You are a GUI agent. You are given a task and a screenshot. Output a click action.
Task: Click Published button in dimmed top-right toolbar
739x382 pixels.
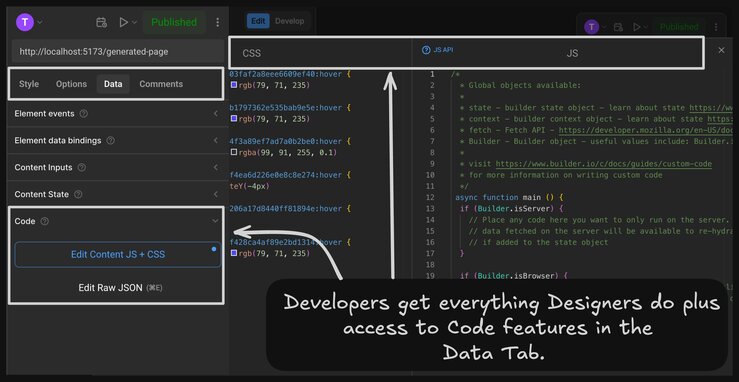click(x=679, y=27)
